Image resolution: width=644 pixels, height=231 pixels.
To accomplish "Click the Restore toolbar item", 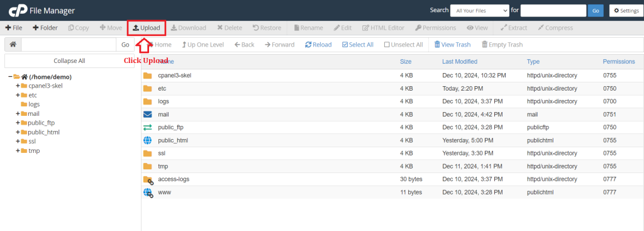I will click(x=267, y=28).
